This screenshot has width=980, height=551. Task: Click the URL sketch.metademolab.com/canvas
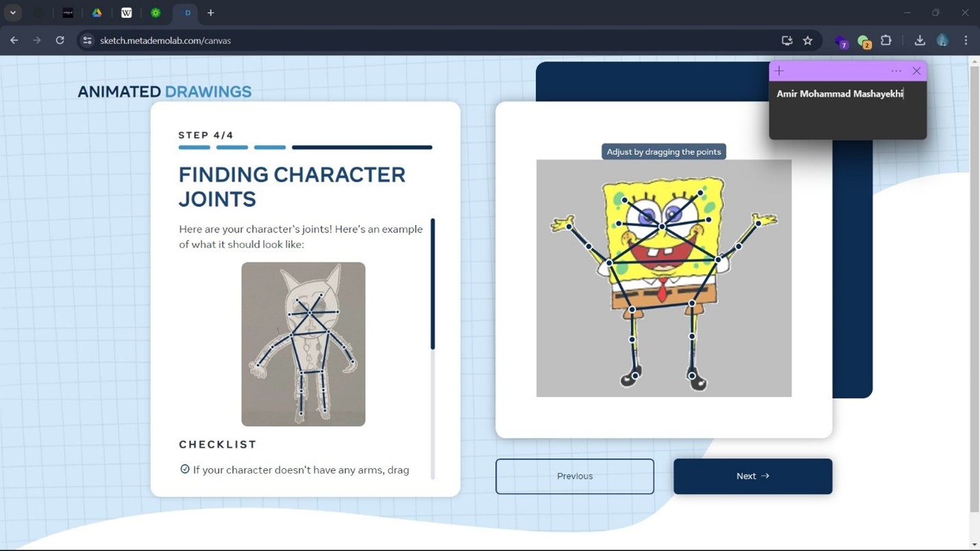(x=165, y=40)
